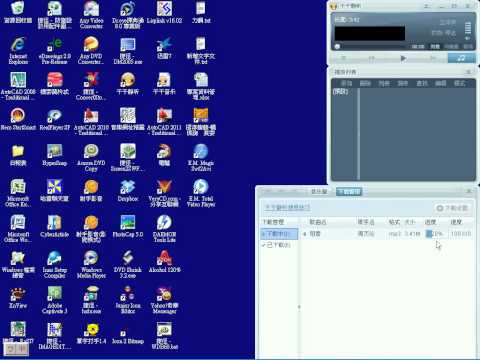Screen dimensions: 480x360
Task: Open AutoCAD 2010 desktop shortcut
Action: point(91,122)
